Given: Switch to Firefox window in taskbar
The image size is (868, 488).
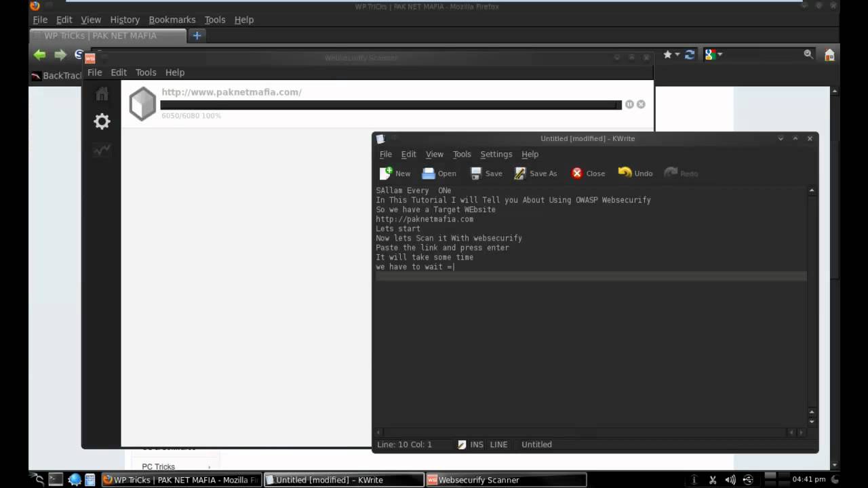Looking at the screenshot, I should coord(180,480).
